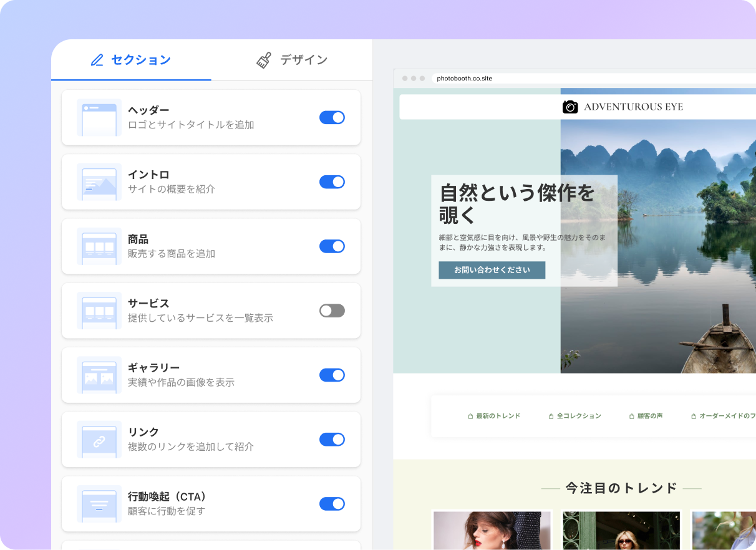The width and height of the screenshot is (756, 550).
Task: Click 提供しているサービスを一覧表示 description
Action: [200, 318]
